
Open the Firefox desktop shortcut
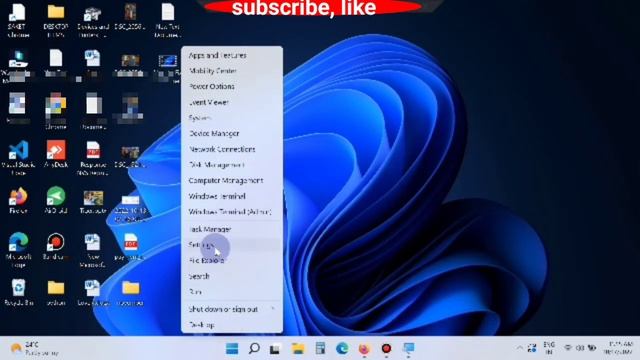[x=18, y=200]
